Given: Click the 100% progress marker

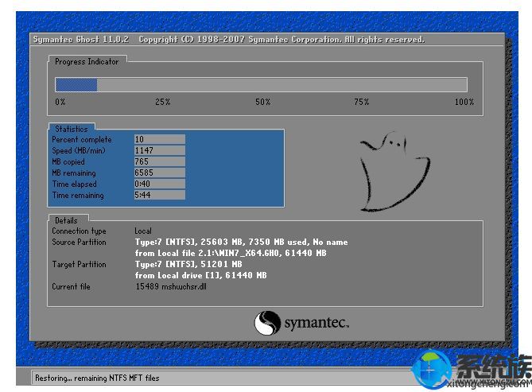Looking at the screenshot, I should [x=464, y=102].
